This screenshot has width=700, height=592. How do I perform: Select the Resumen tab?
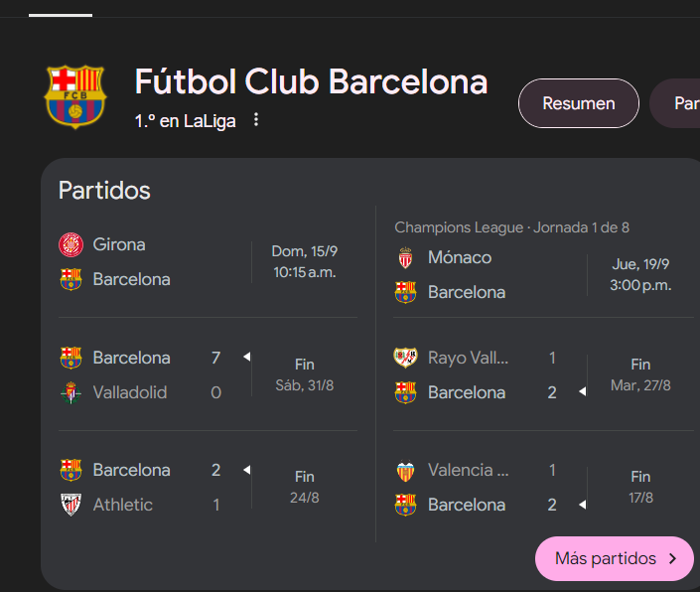pos(578,103)
